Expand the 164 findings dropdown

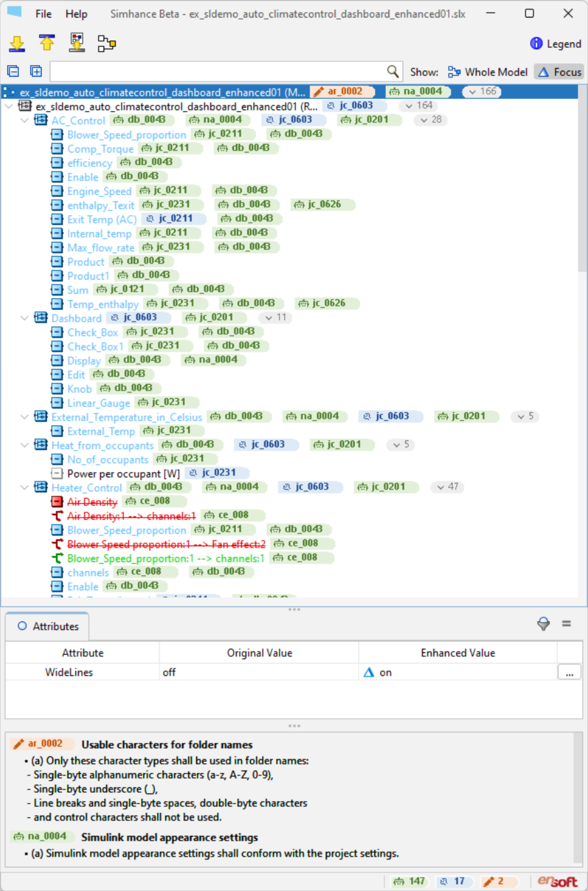click(x=418, y=106)
